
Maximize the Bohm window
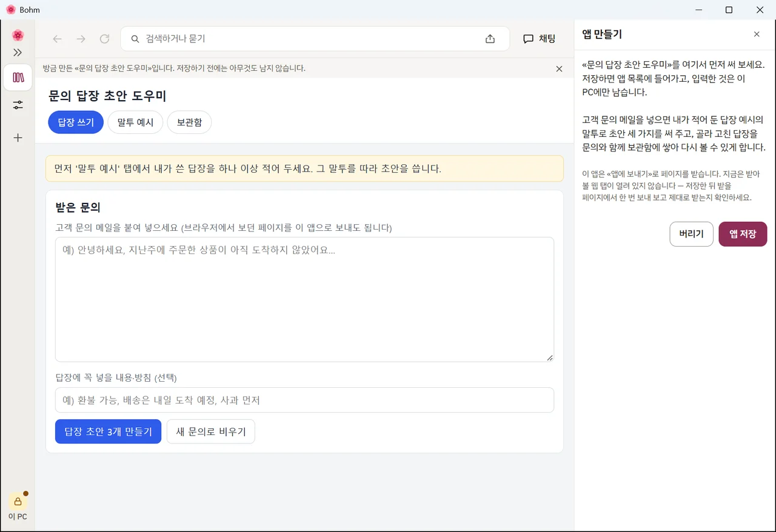(x=729, y=10)
